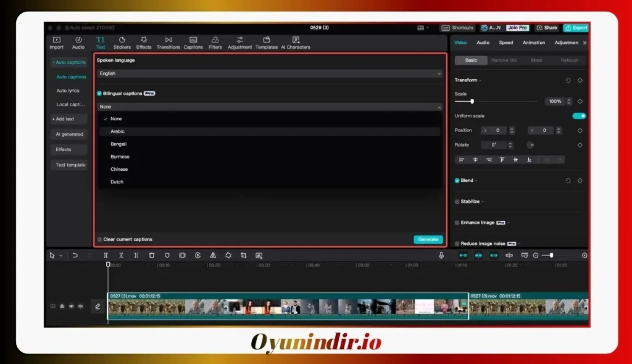Viewport: 632px width, 364px height.
Task: Expand more inspector tabs with double chevron
Action: point(584,43)
